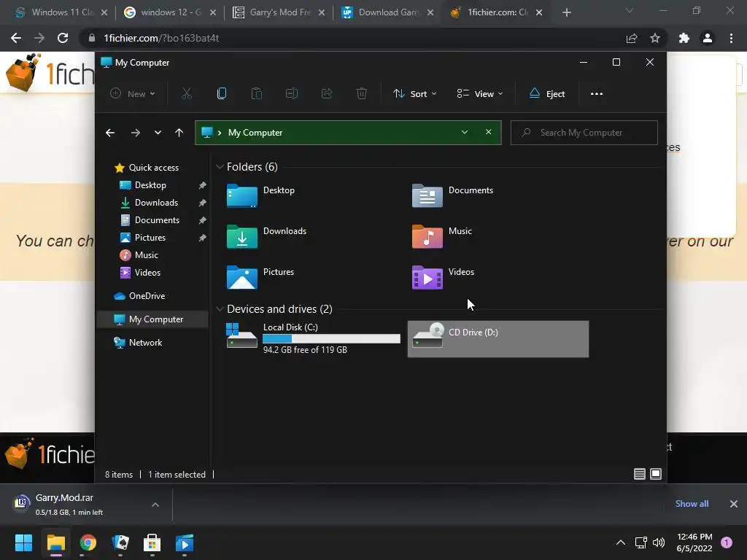This screenshot has height=560, width=747.
Task: Collapse the Folders (6) group
Action: coord(220,167)
